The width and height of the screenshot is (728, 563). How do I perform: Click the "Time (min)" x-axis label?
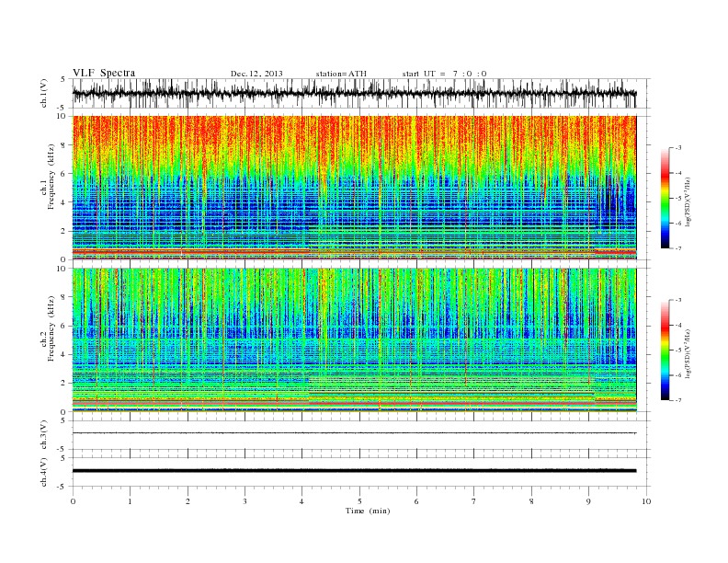(x=368, y=511)
